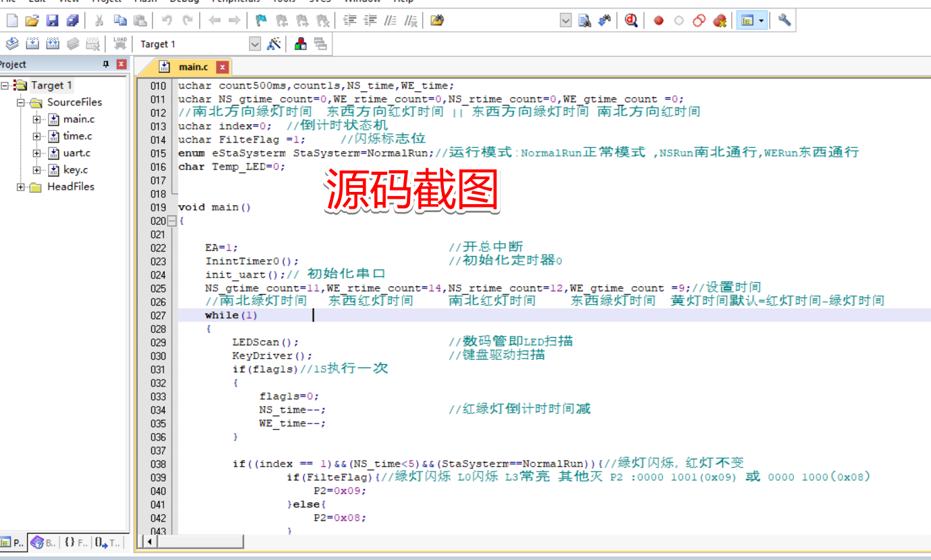This screenshot has height=560, width=931.
Task: Click the horizontal scrollbar left arrow
Action: (149, 542)
